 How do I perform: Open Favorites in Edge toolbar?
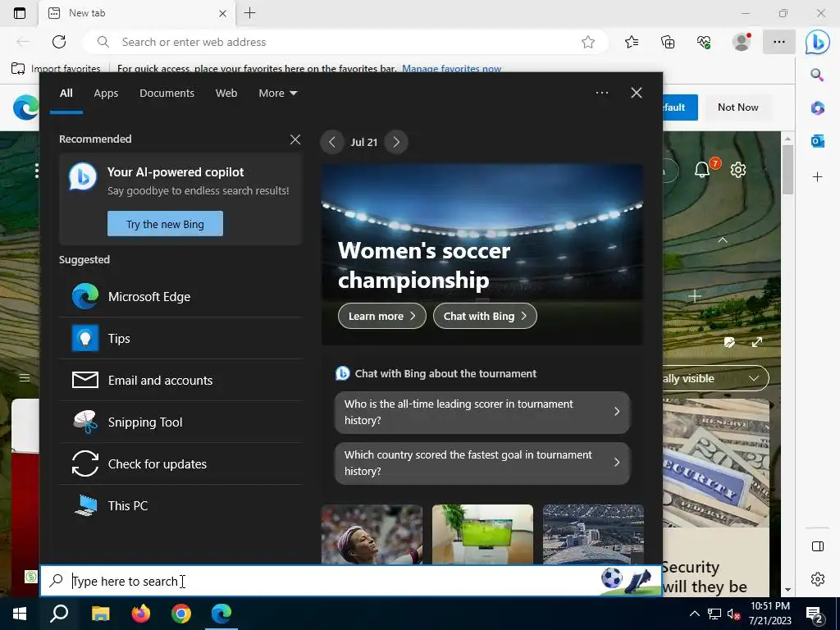(632, 43)
